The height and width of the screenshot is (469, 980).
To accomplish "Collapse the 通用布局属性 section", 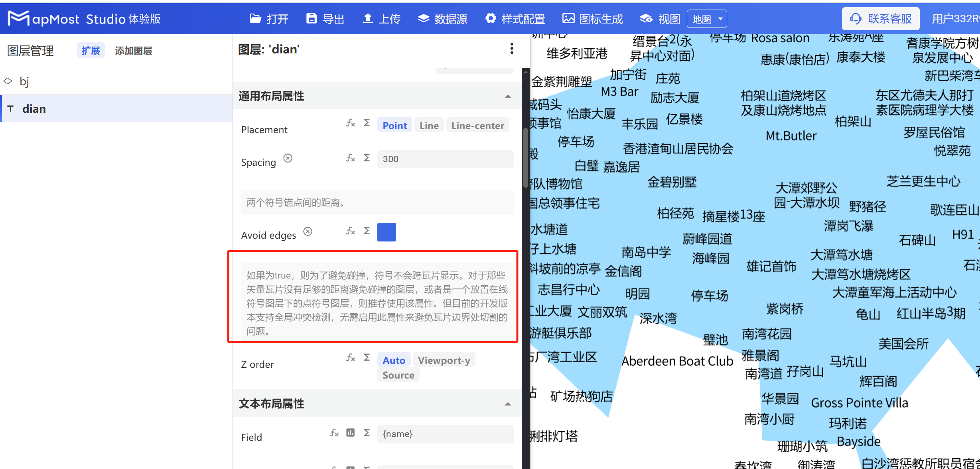I will [x=507, y=96].
